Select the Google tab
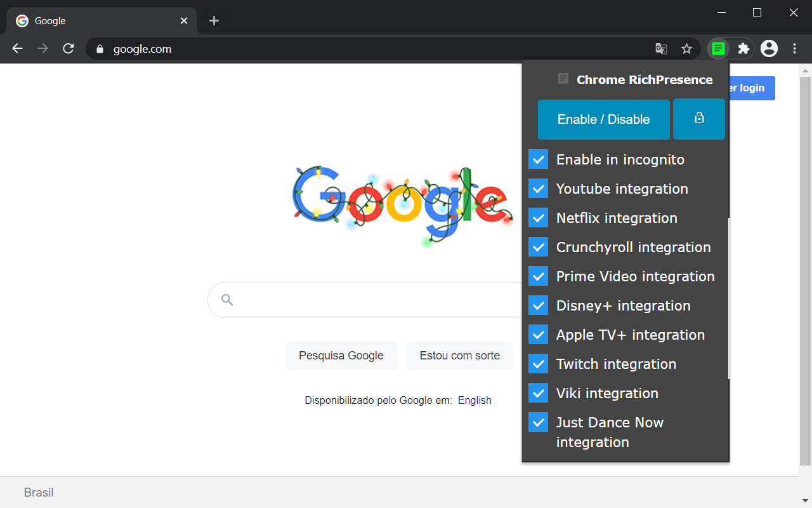The height and width of the screenshot is (508, 812). coord(101,21)
